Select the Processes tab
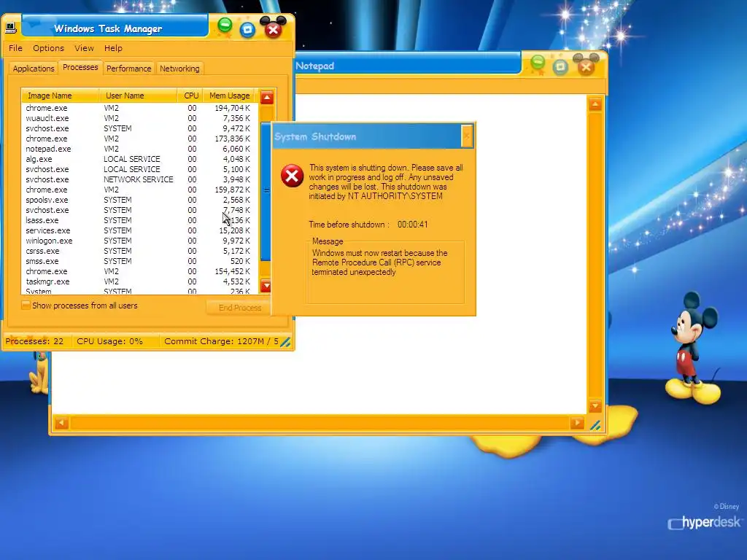 (80, 67)
